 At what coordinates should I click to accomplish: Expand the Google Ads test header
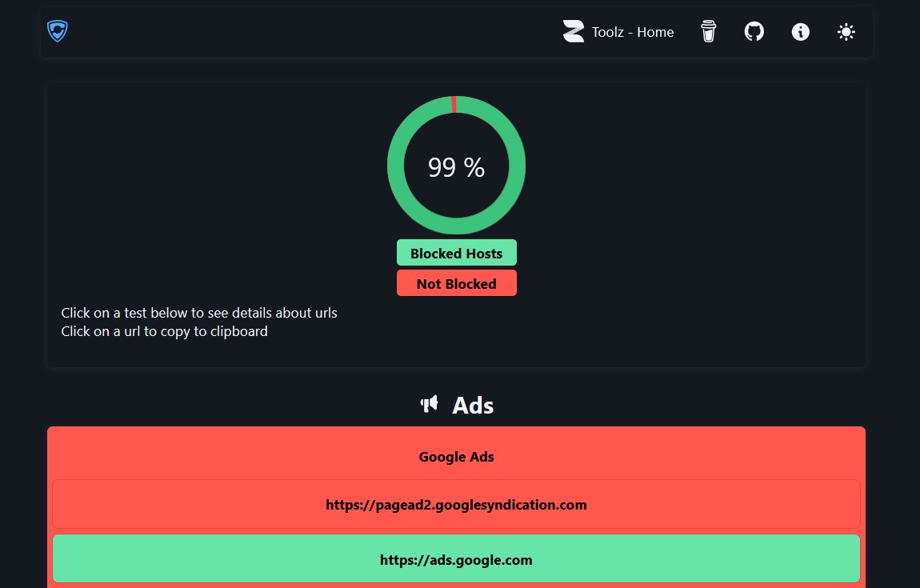coord(457,457)
